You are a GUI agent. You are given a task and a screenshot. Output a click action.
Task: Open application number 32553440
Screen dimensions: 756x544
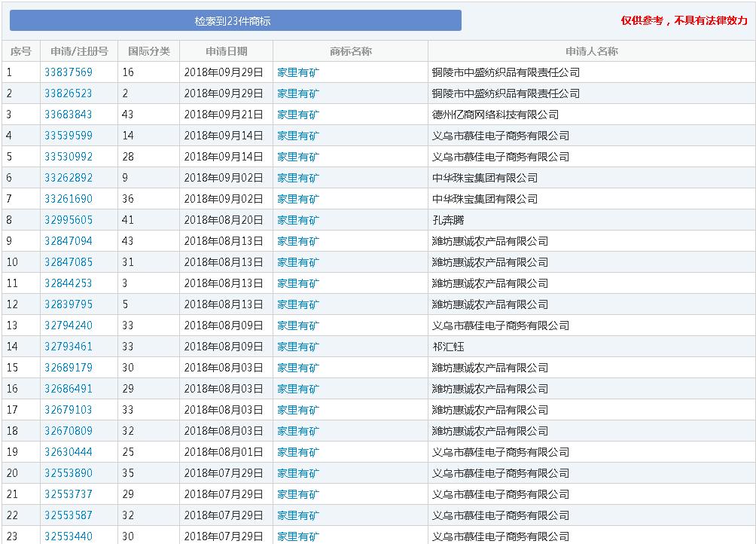[69, 536]
